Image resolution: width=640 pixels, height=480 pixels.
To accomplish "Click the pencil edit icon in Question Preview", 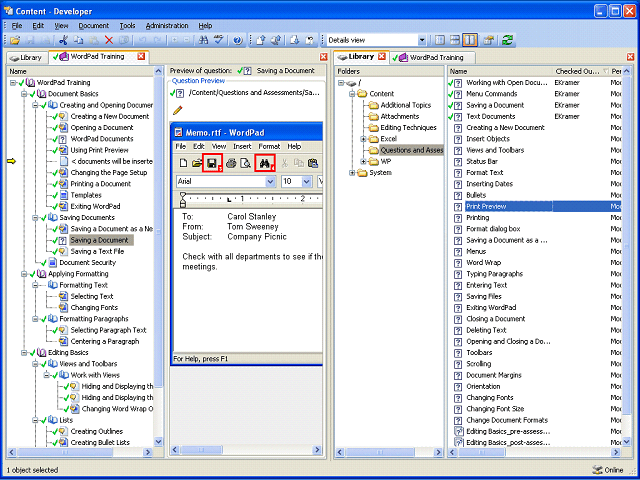I will point(178,110).
